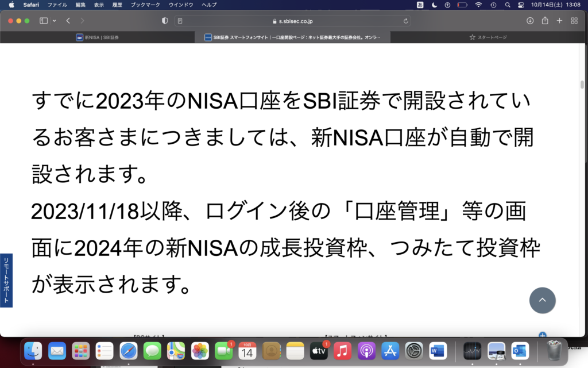Open the battery status menu
The image size is (588, 368).
coord(462,5)
